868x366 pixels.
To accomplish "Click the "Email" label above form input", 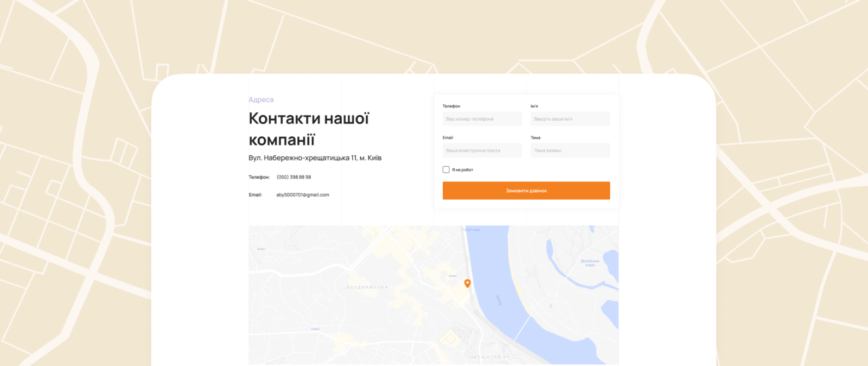I will (x=448, y=138).
